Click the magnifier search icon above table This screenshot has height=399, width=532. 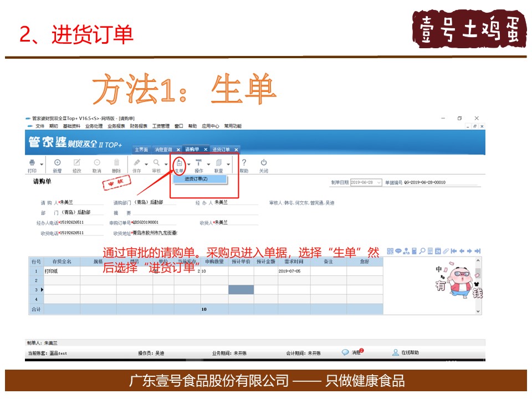422,251
